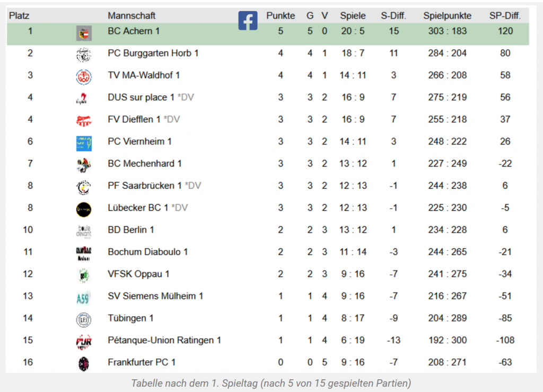Click the PC Viernheim 1 team logo
The width and height of the screenshot is (543, 392).
84,143
